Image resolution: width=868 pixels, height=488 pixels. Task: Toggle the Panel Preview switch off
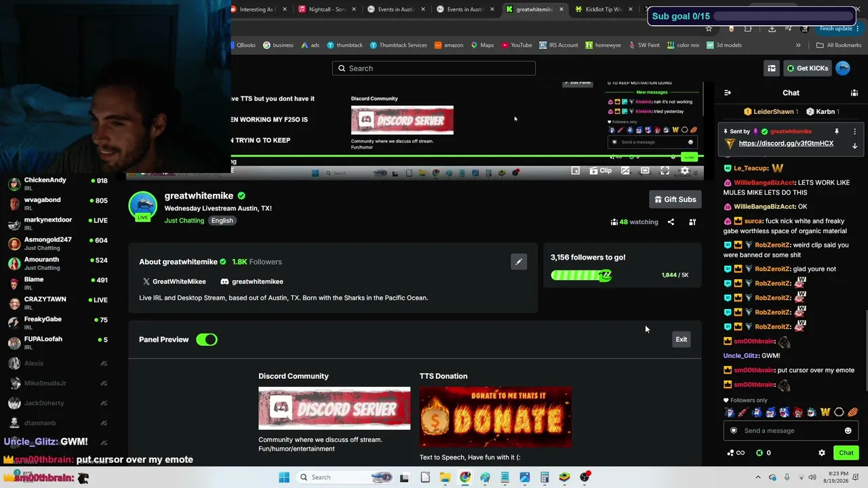[207, 340]
